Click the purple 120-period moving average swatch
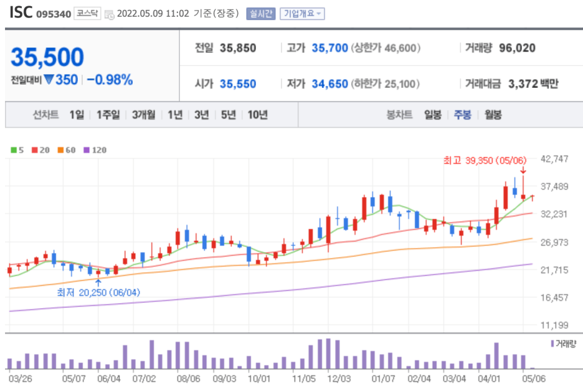583x392 pixels. [x=87, y=150]
